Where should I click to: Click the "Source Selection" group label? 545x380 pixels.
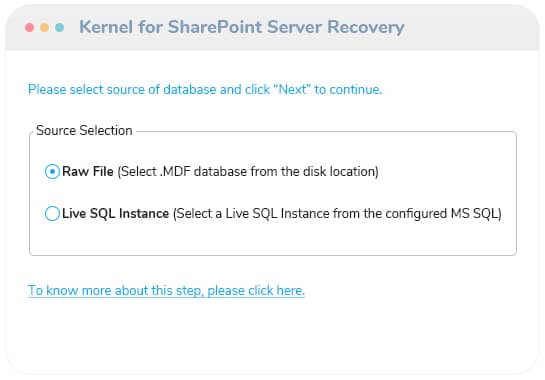pyautogui.click(x=84, y=130)
